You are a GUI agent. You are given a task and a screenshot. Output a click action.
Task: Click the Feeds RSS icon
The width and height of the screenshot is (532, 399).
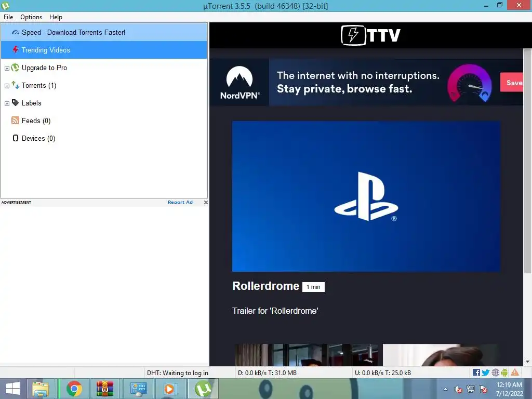click(x=15, y=121)
